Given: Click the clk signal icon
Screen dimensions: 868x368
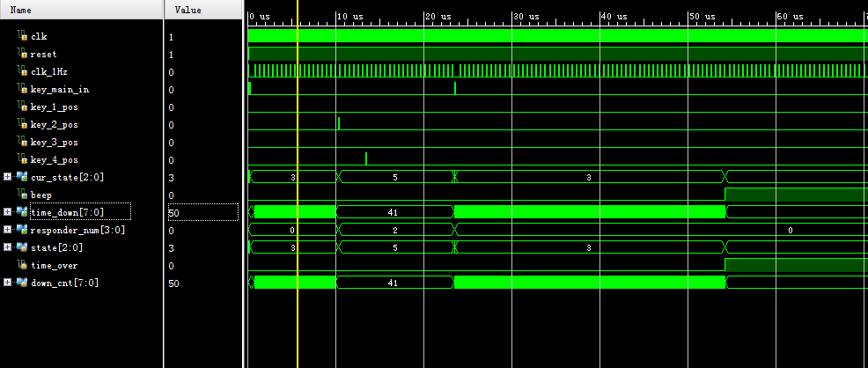Looking at the screenshot, I should click(23, 36).
